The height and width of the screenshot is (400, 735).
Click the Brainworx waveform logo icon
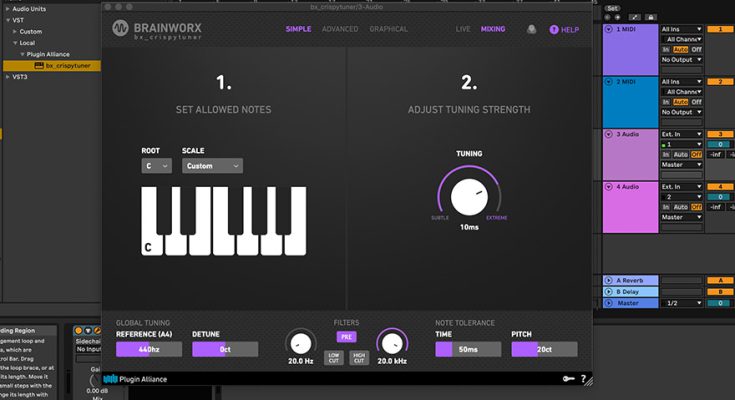120,29
